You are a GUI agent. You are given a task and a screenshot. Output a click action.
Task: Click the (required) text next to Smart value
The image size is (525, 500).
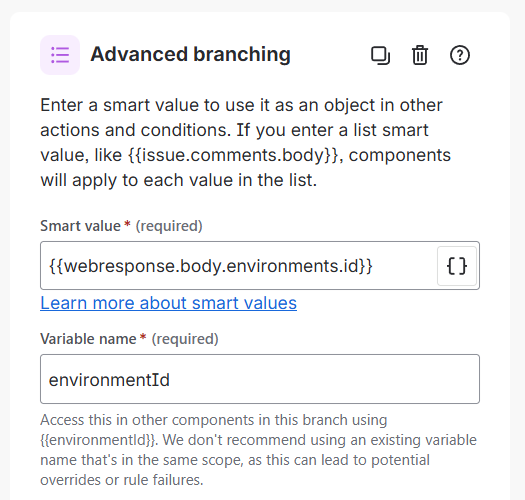coord(169,226)
